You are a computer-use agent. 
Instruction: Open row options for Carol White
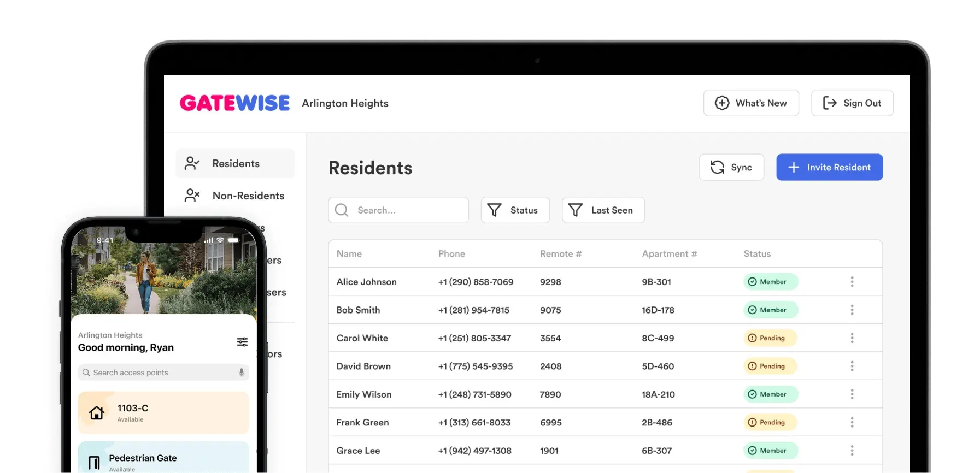click(852, 338)
